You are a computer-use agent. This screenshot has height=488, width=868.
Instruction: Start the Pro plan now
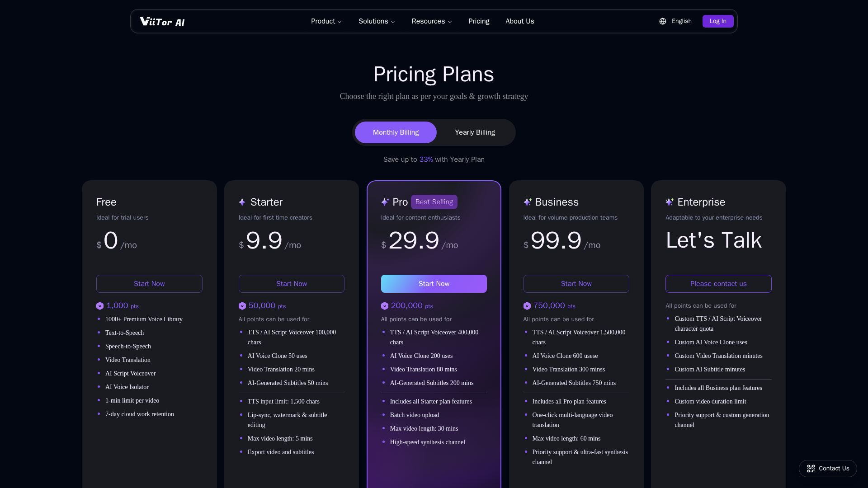(x=434, y=284)
